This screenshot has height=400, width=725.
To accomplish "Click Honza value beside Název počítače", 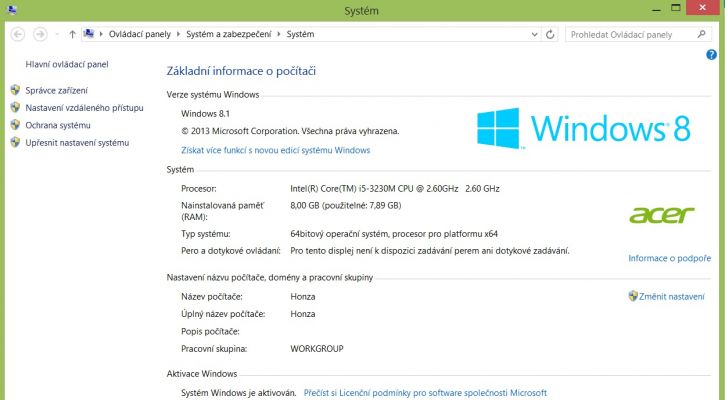I will pyautogui.click(x=303, y=297).
